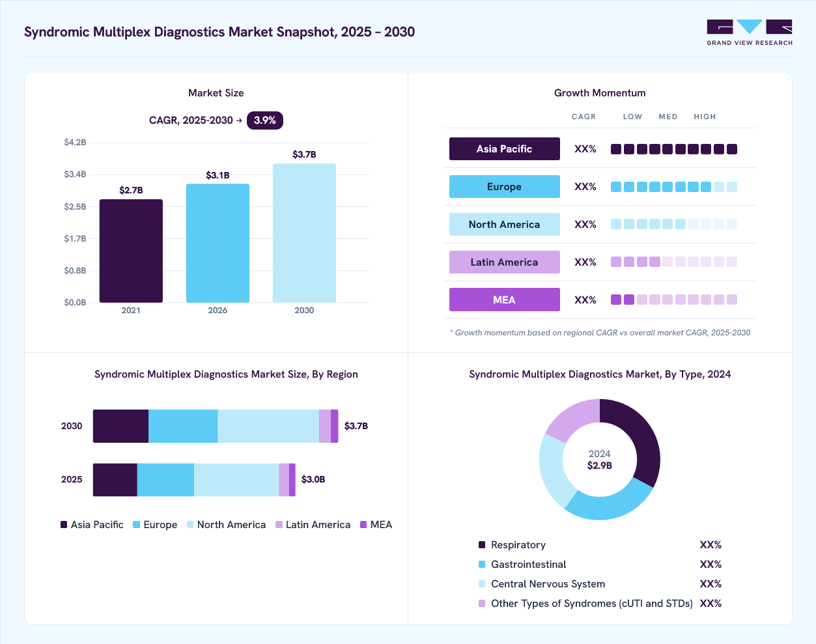This screenshot has height=644, width=816.
Task: Click the Latin America region label
Action: pyautogui.click(x=505, y=262)
